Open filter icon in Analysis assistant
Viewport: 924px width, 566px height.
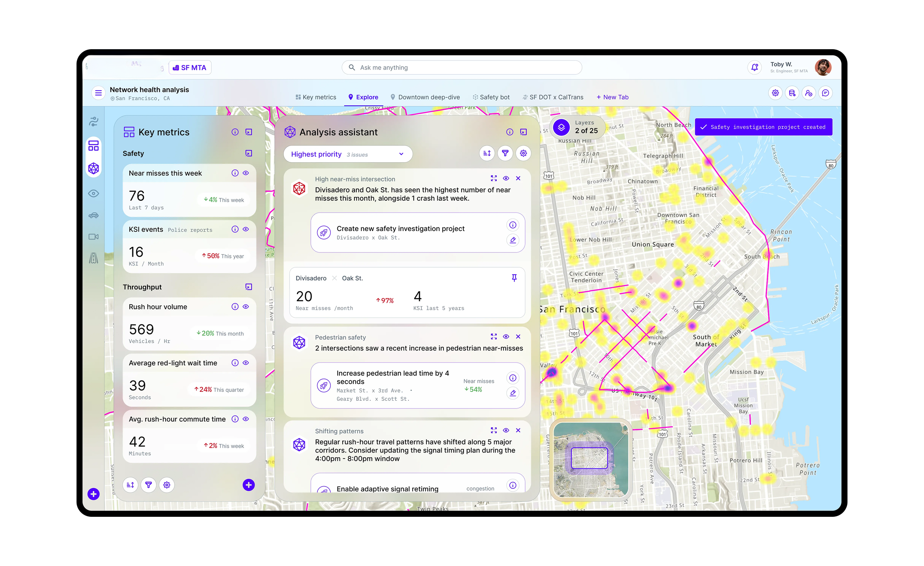(x=505, y=153)
